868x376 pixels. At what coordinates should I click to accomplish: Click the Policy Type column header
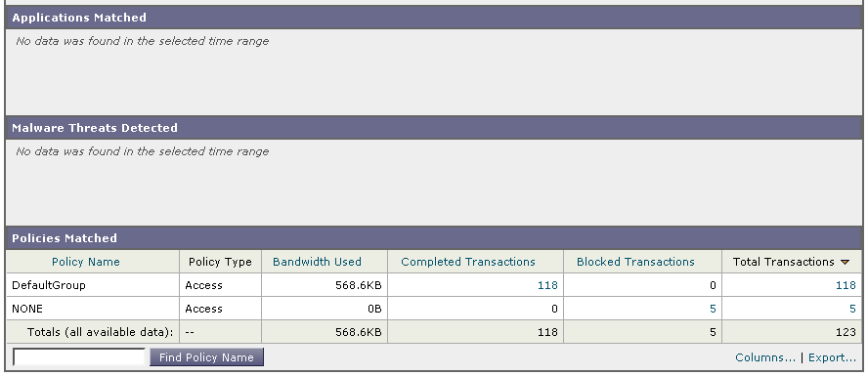point(220,262)
